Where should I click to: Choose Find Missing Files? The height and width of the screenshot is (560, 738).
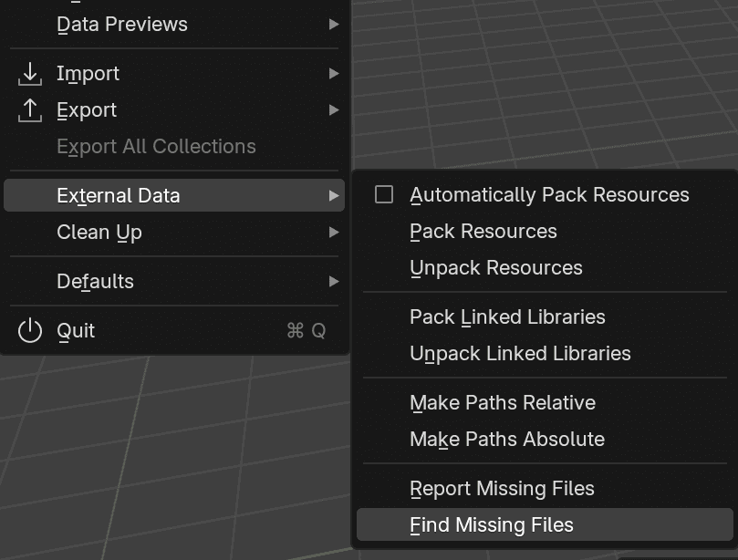545,524
